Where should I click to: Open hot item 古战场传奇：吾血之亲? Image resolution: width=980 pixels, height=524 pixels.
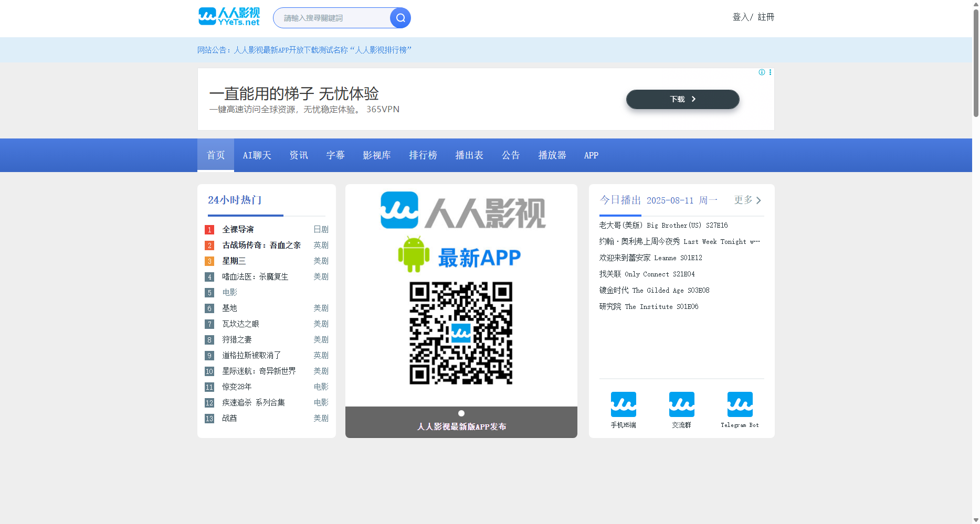261,245
